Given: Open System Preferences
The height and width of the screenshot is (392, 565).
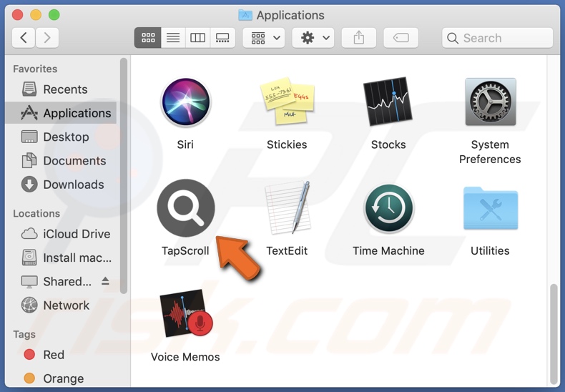Looking at the screenshot, I should 490,103.
